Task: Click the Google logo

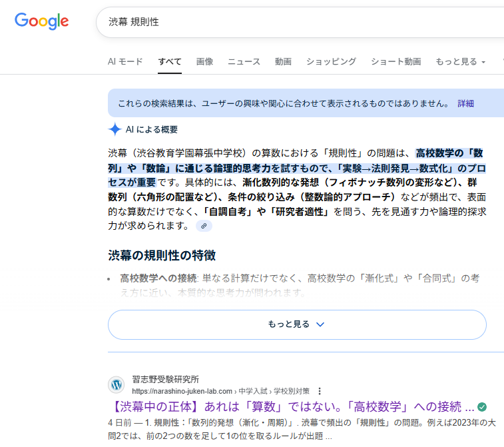Action: (x=41, y=21)
